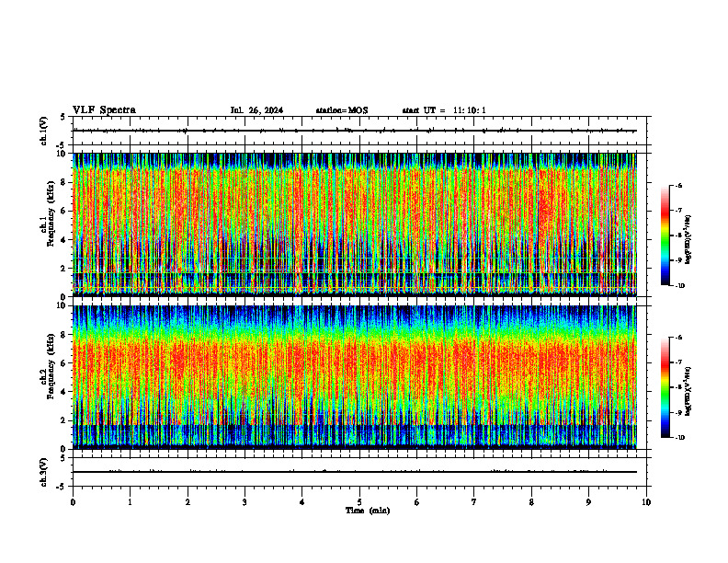Click time axis tick label "2"
Image resolution: width=728 pixels, height=563 pixels.
tap(188, 502)
